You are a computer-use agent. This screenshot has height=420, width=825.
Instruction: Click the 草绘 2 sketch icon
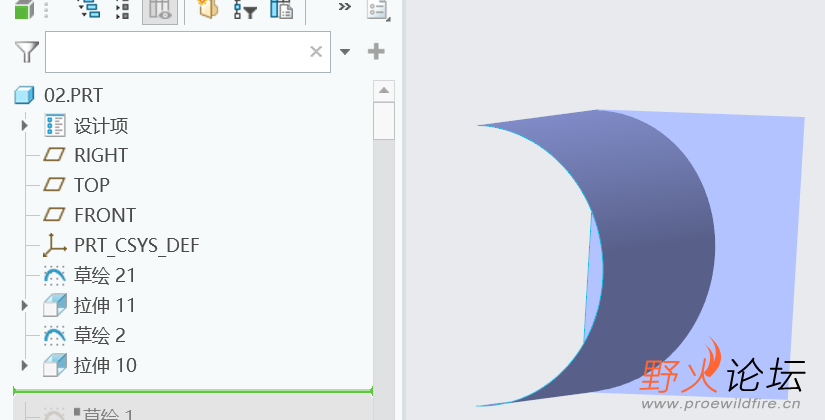(55, 335)
